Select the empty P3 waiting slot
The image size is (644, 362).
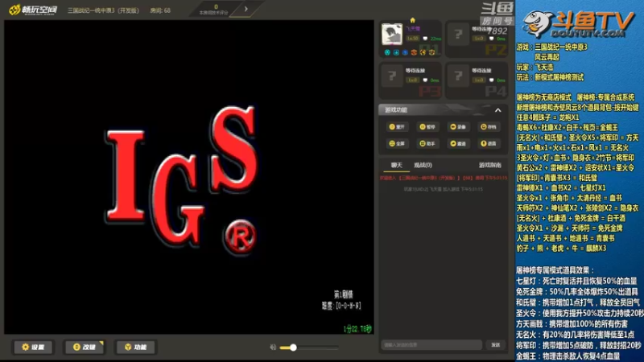tap(411, 80)
